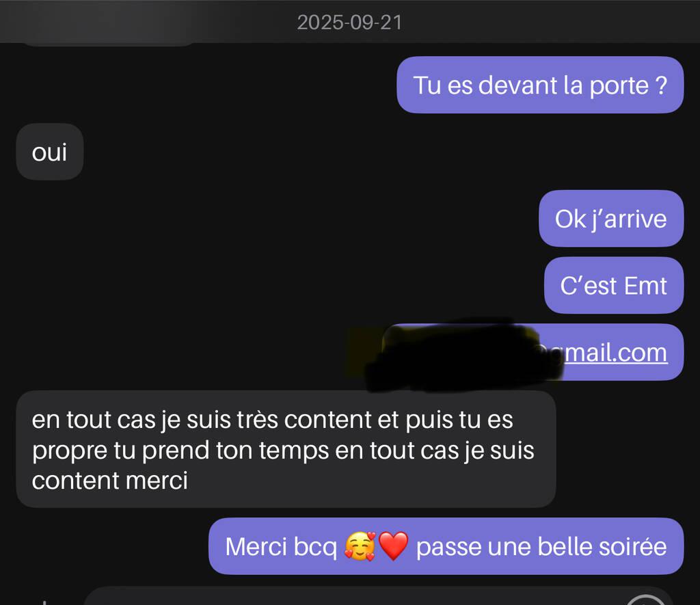Viewport: 700px width, 605px height.
Task: Tap the plus attachment icon beside message field
Action: point(44,602)
